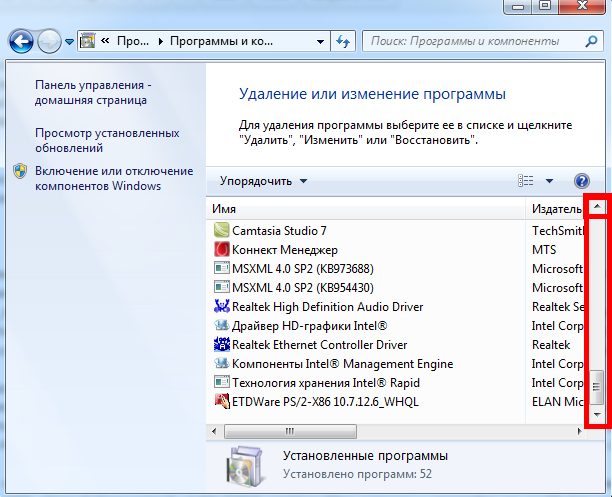Viewport: 612px width, 497px height.
Task: Select 'ETDWare PS/2-X86 10.7.12.6_WHQL' text
Action: tap(325, 402)
